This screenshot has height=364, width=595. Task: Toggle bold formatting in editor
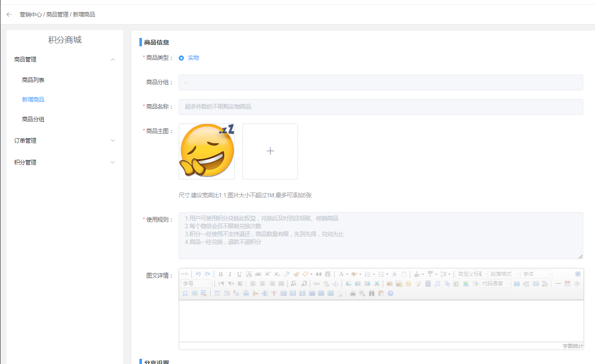point(221,274)
